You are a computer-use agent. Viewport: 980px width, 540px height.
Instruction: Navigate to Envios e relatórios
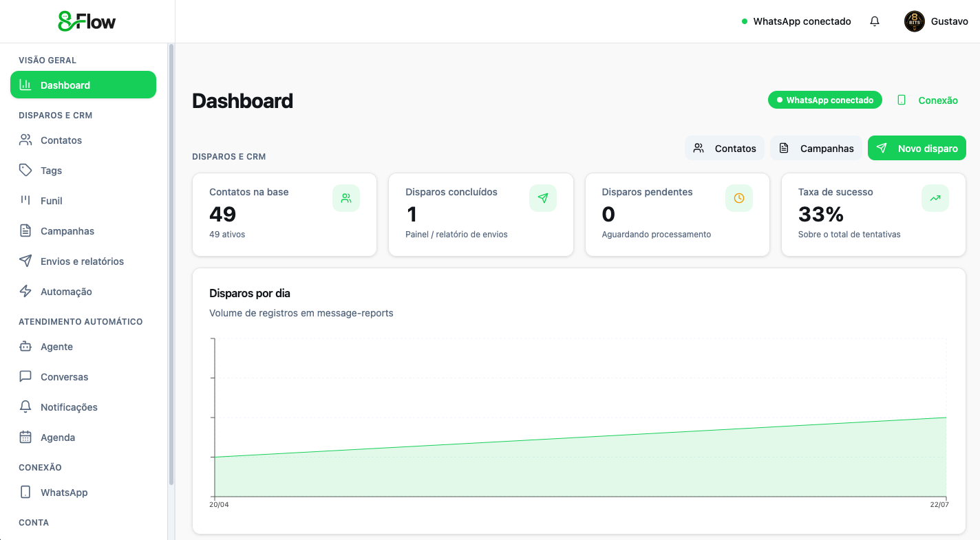pos(83,261)
